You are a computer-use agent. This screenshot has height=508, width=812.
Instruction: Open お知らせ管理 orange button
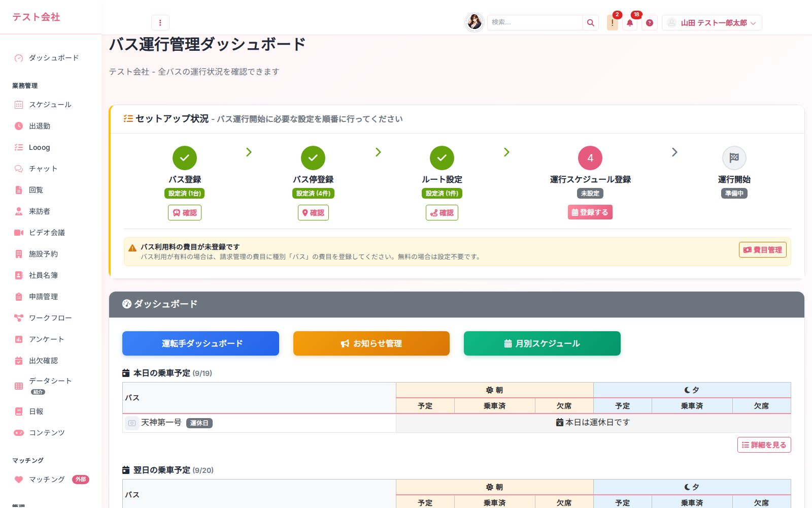(x=371, y=343)
